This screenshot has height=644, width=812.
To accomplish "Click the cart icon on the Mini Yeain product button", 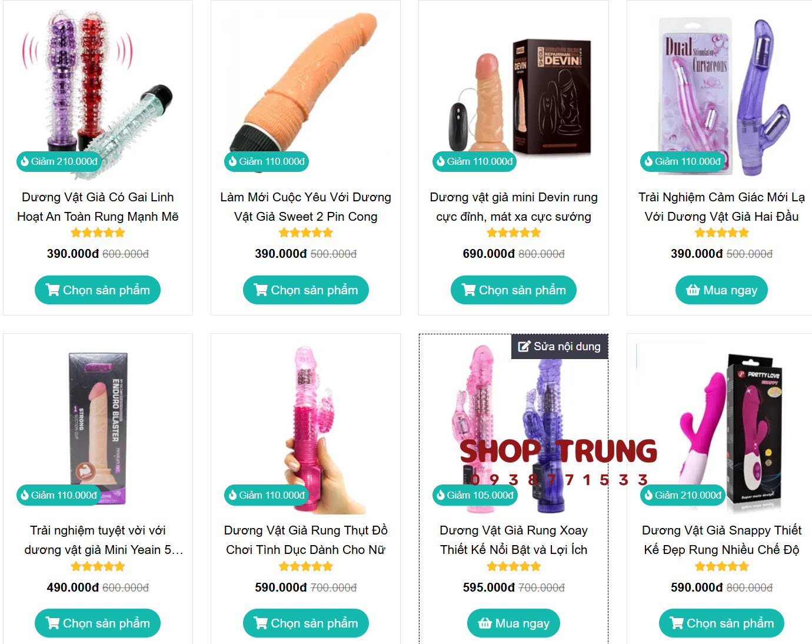I will (52, 623).
